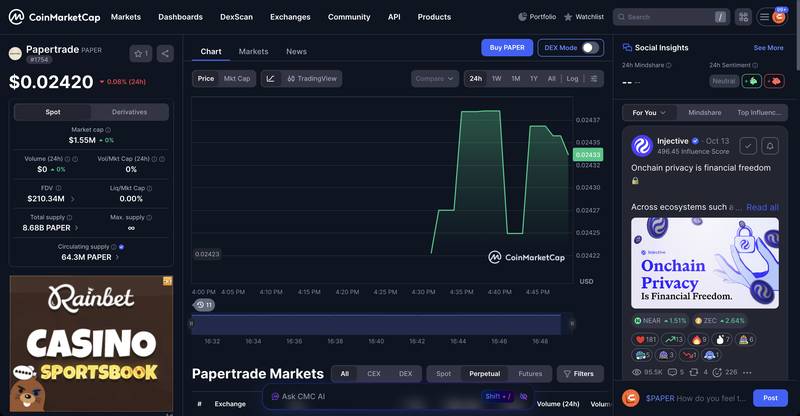Select 1W chart range
Image resolution: width=800 pixels, height=416 pixels.
tap(496, 79)
